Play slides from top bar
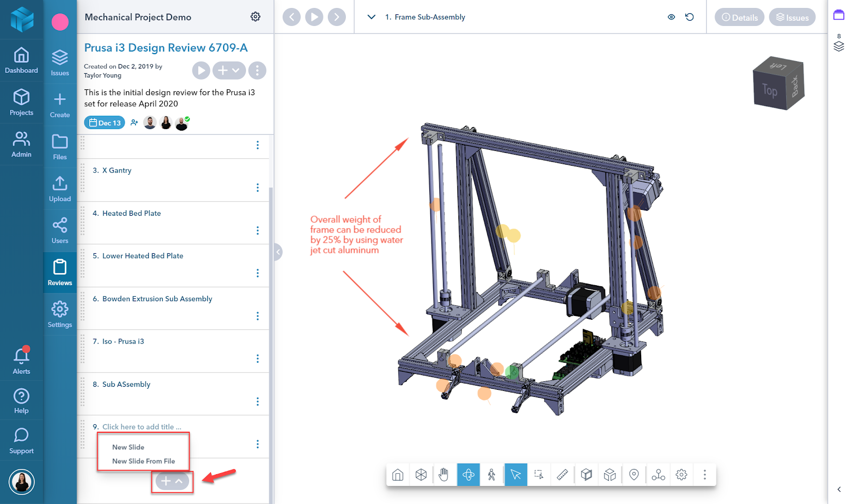 [x=314, y=17]
